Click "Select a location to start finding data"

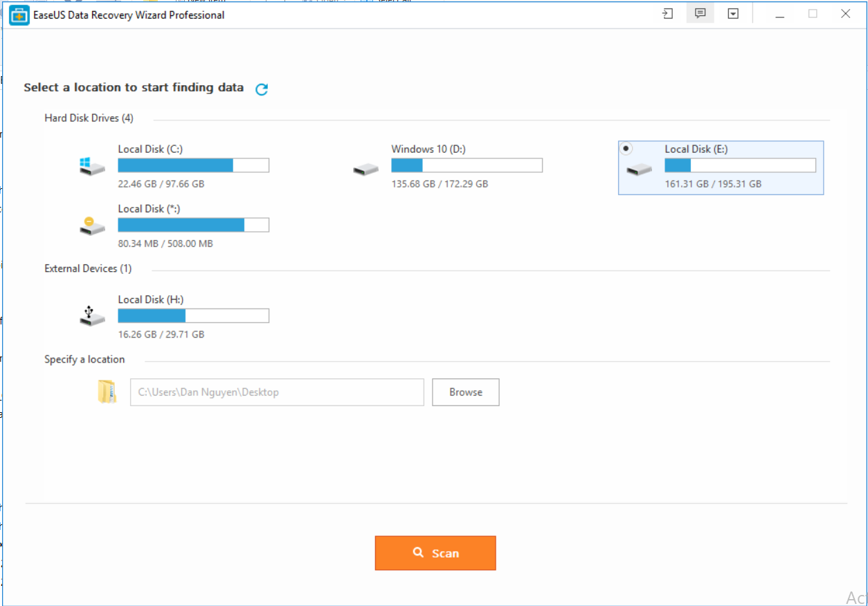tap(134, 88)
